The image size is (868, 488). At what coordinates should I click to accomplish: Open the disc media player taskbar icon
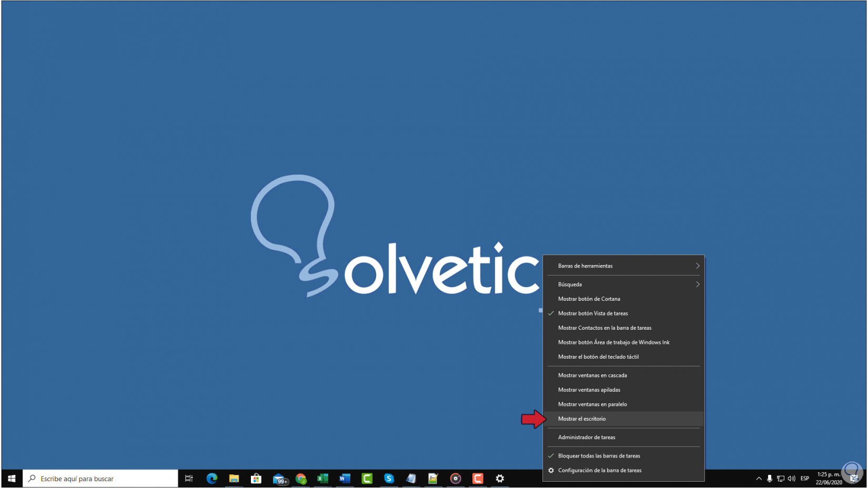click(456, 479)
